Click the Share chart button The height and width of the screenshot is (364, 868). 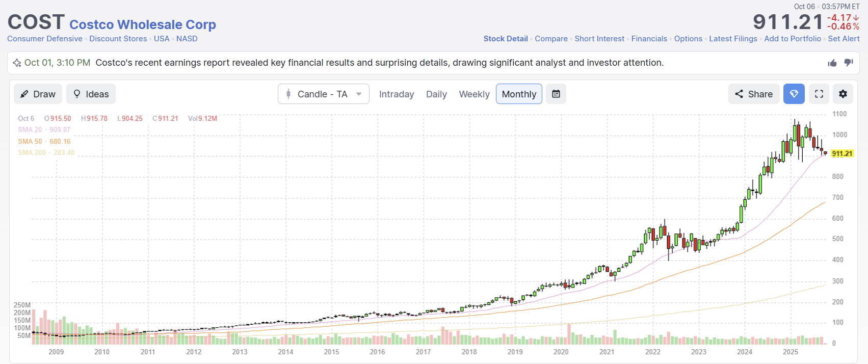tap(754, 94)
